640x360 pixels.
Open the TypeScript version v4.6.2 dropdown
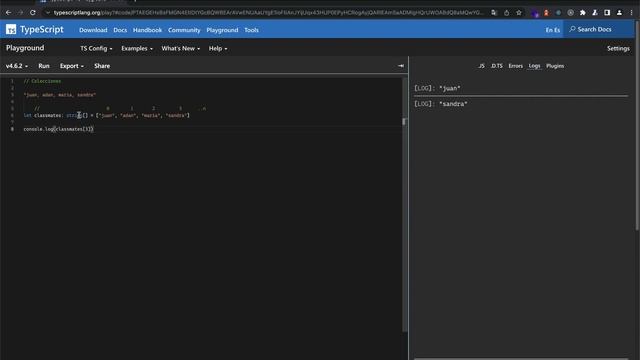click(17, 66)
